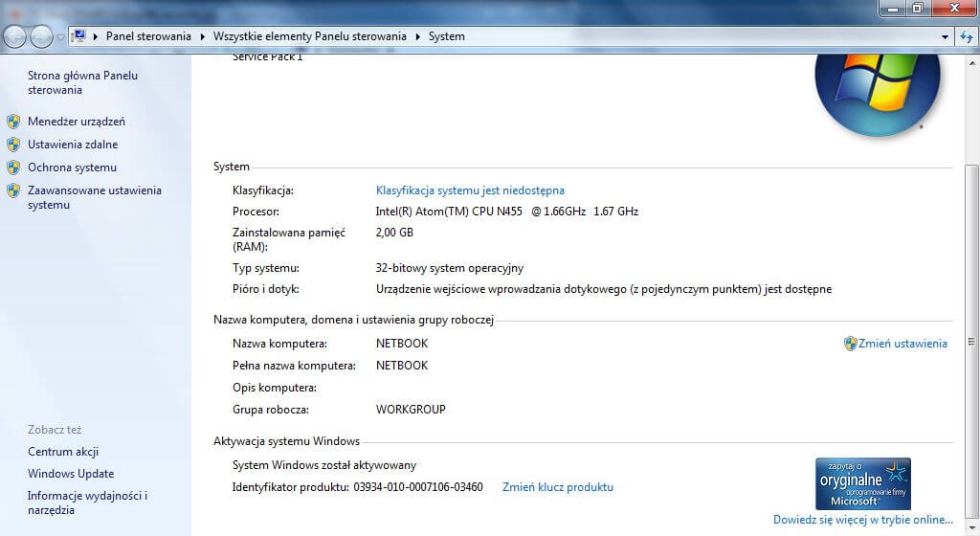Close the System window

click(x=954, y=8)
